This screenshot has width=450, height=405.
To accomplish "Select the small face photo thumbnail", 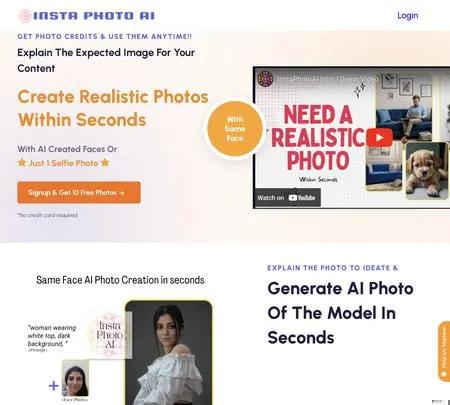I will (75, 378).
